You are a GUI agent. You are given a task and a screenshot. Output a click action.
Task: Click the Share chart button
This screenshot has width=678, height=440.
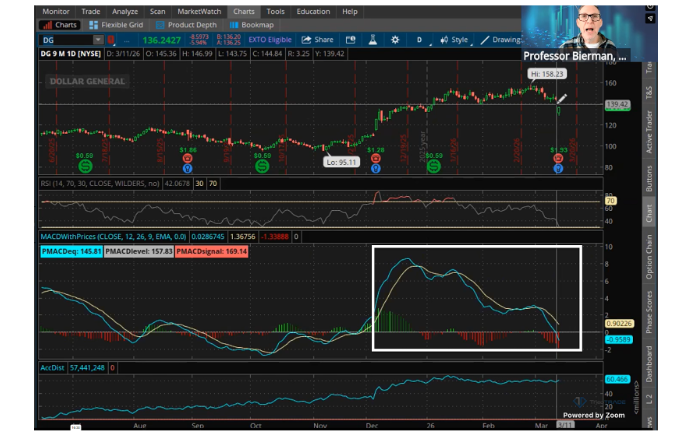point(318,40)
